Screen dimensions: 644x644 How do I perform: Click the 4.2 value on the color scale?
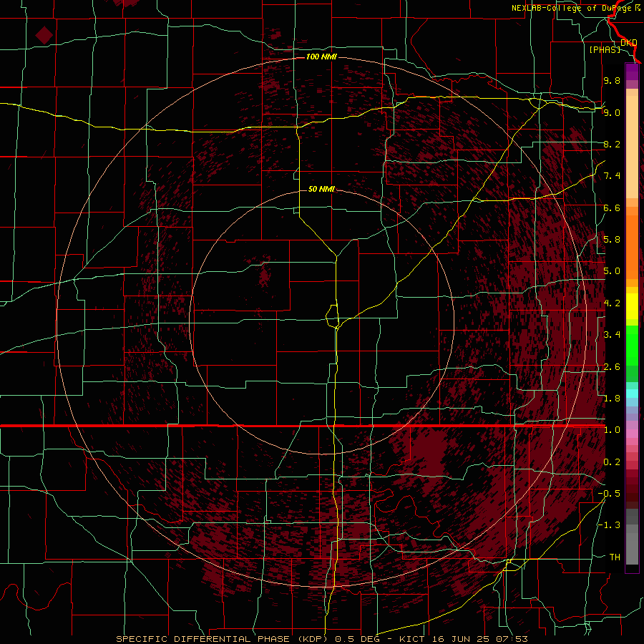[612, 303]
